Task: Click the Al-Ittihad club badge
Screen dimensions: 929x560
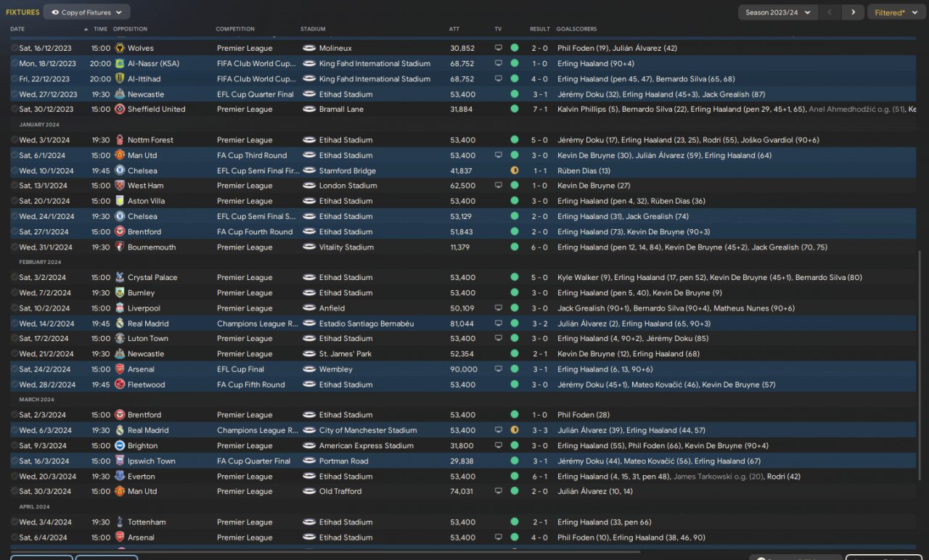Action: tap(119, 78)
